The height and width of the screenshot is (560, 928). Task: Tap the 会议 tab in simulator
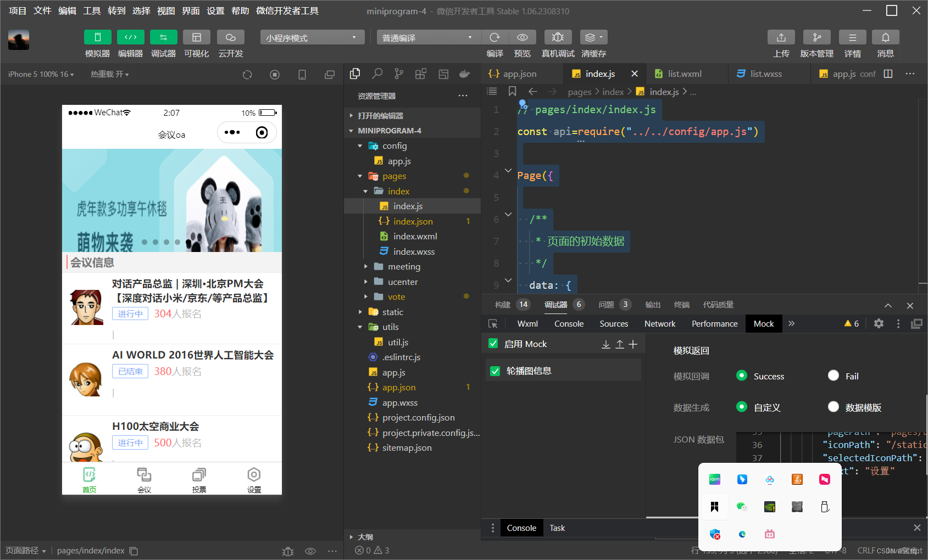[145, 480]
